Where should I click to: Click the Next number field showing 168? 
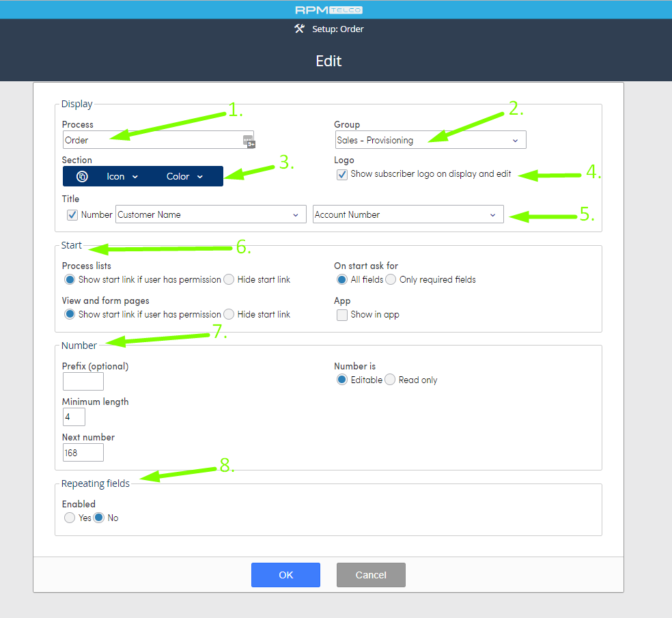pos(83,452)
